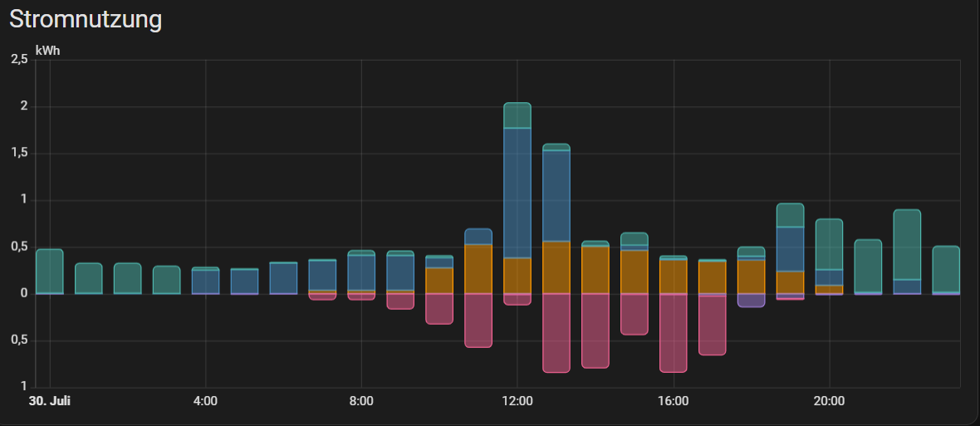Click the Stromnutzung chart title

(86, 19)
